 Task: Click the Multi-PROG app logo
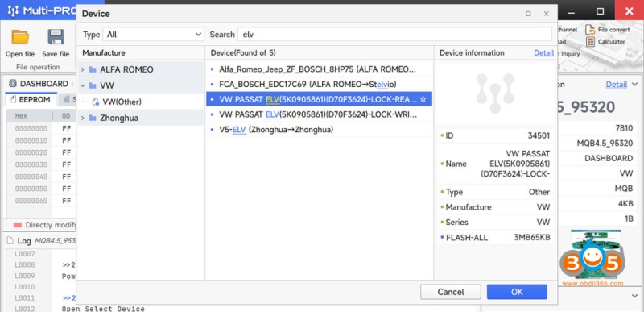tap(13, 10)
